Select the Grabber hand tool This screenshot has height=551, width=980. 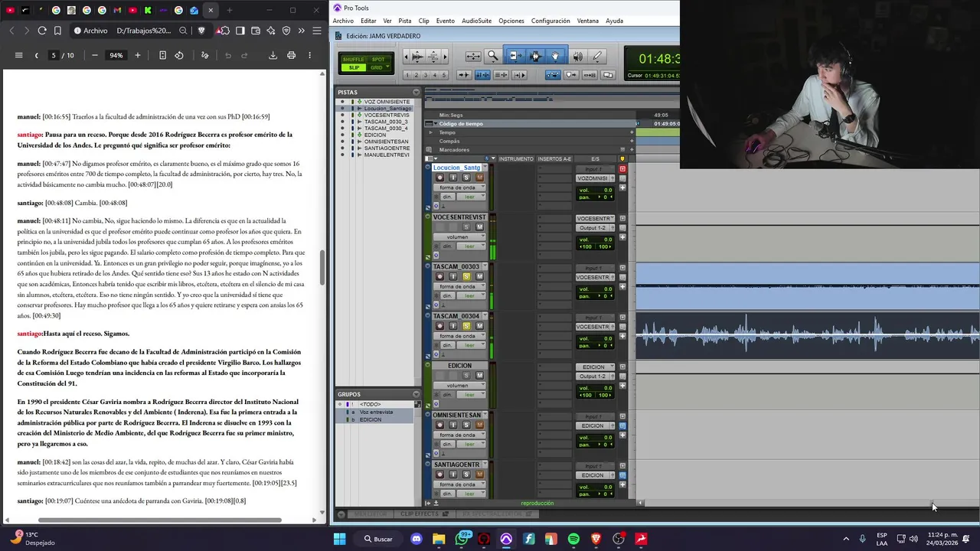click(x=555, y=56)
